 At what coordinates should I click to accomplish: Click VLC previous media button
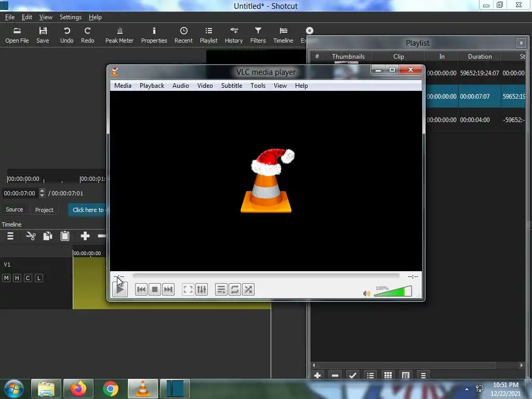[141, 289]
